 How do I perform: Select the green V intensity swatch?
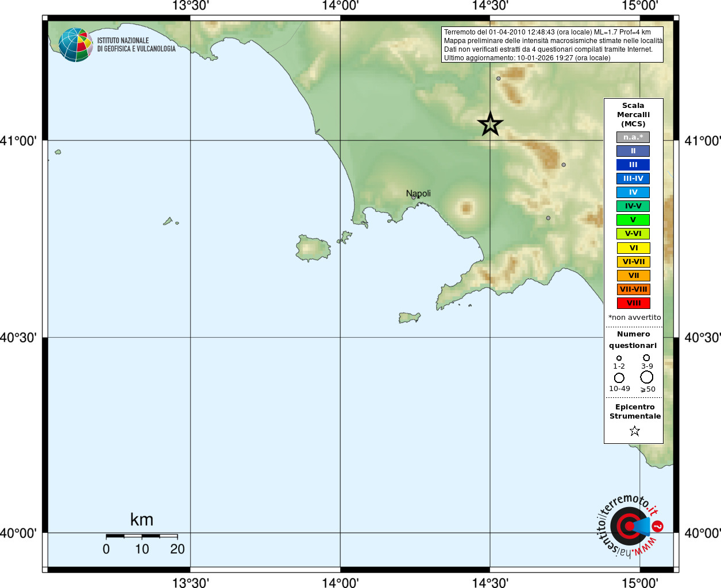click(x=633, y=220)
